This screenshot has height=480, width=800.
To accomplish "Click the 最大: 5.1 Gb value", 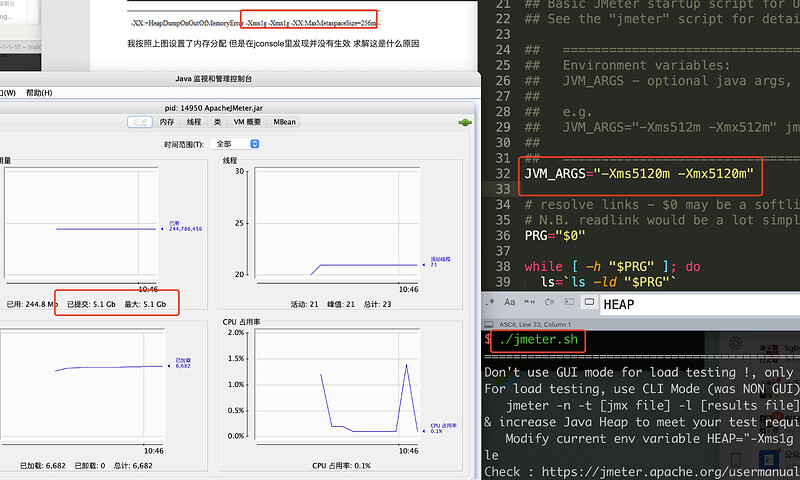I will [x=145, y=304].
